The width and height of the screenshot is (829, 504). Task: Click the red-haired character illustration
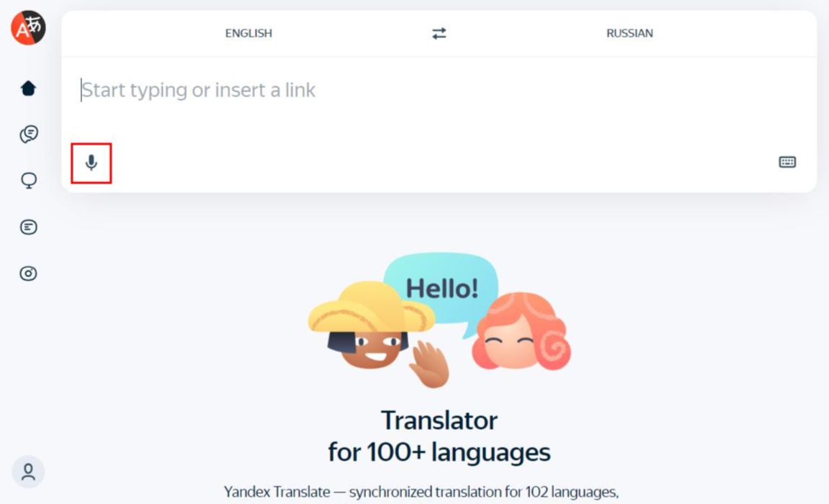point(521,332)
